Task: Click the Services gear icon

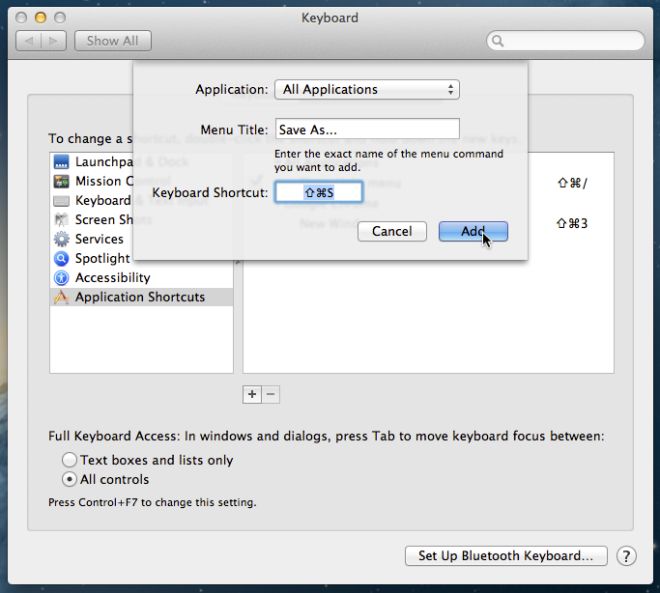Action: [61, 239]
